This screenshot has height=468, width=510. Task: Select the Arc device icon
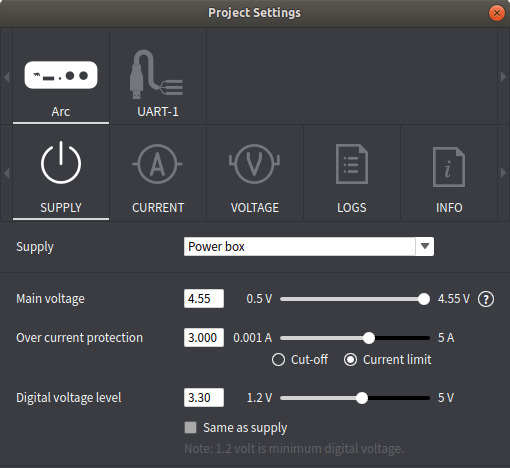tap(61, 75)
